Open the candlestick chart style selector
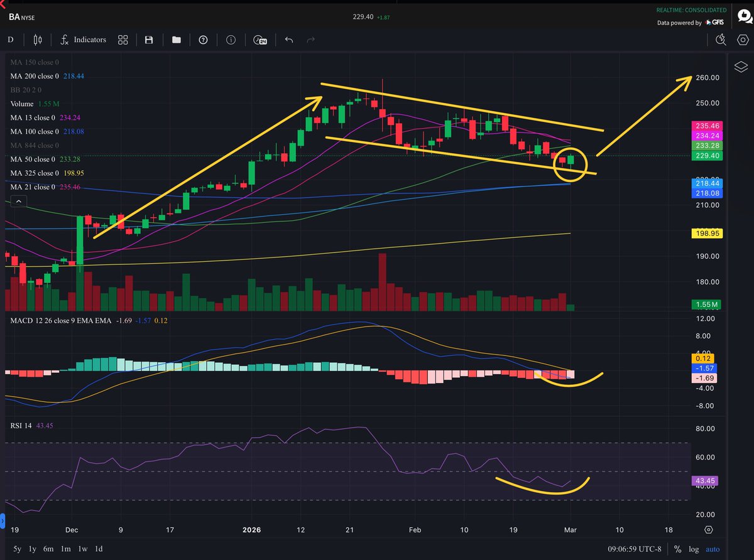Screen dimensions: 754x560 point(37,40)
